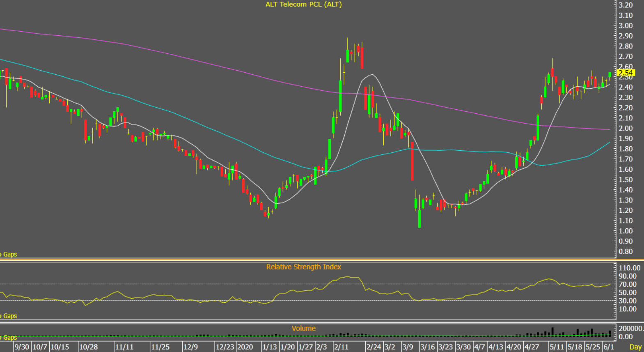Click the yellow 2.54 current price tag
The height and width of the screenshot is (352, 644).
point(626,73)
